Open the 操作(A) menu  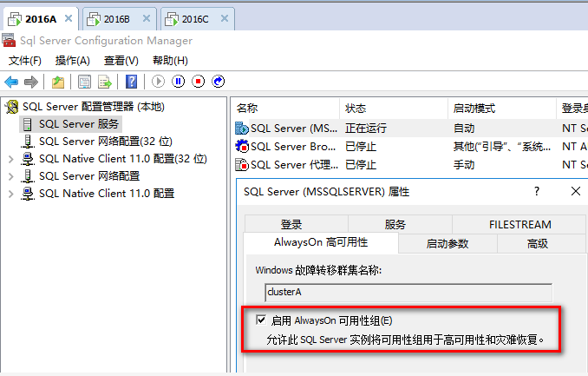(72, 61)
